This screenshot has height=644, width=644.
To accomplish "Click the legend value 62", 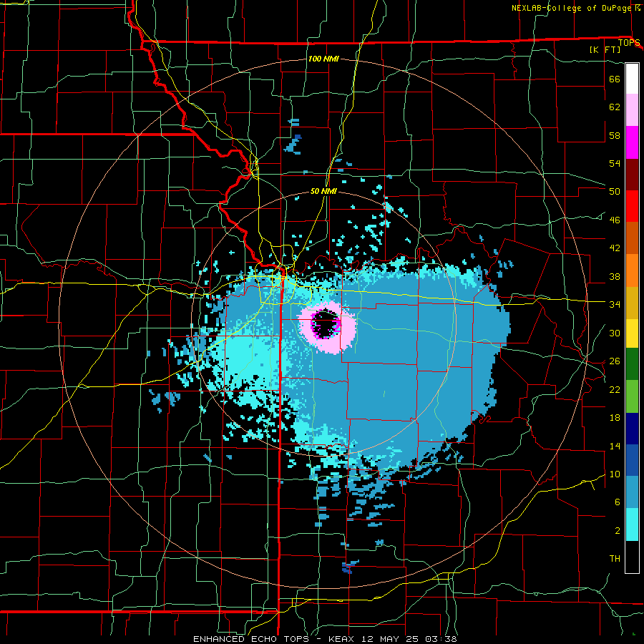I will click(x=615, y=107).
